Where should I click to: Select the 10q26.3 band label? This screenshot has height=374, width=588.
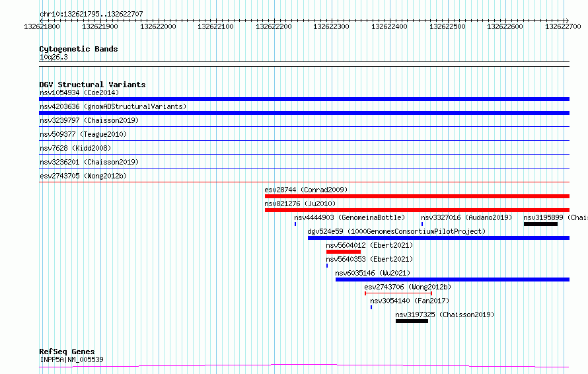[x=54, y=57]
